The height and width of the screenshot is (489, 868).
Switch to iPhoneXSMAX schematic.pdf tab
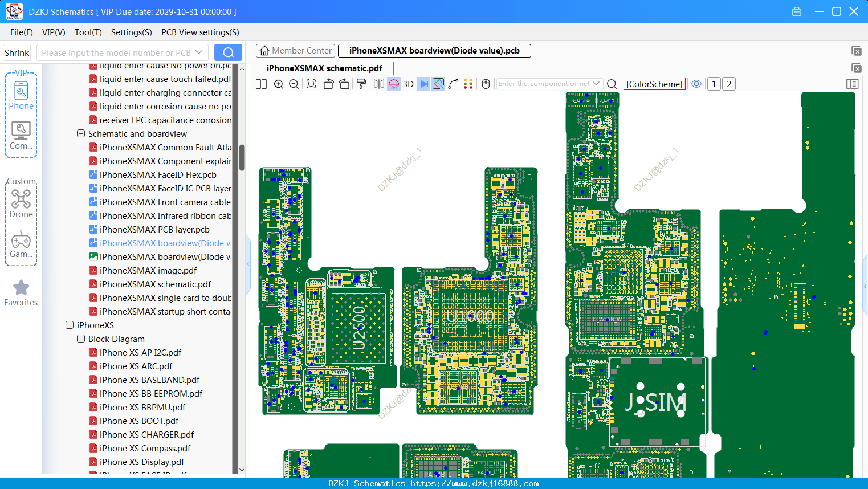324,68
